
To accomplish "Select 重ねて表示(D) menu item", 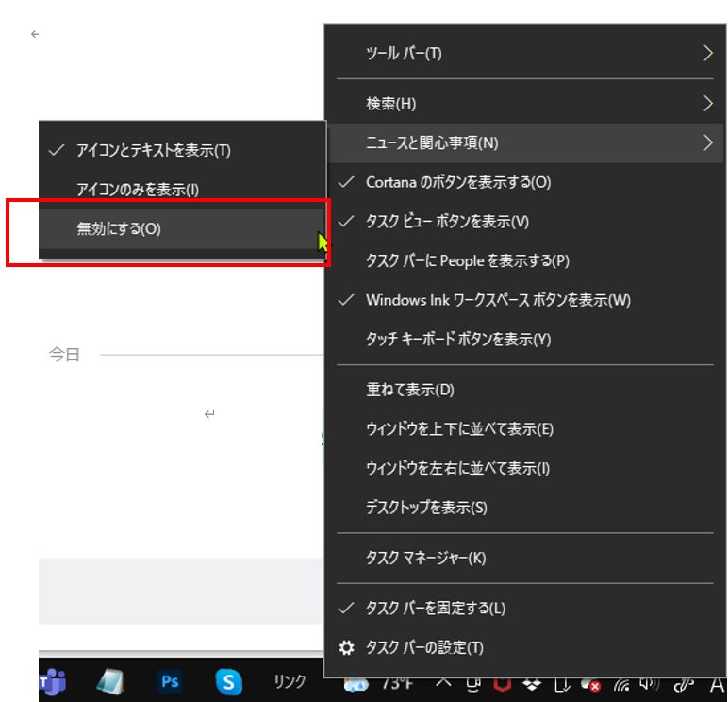I will (524, 390).
